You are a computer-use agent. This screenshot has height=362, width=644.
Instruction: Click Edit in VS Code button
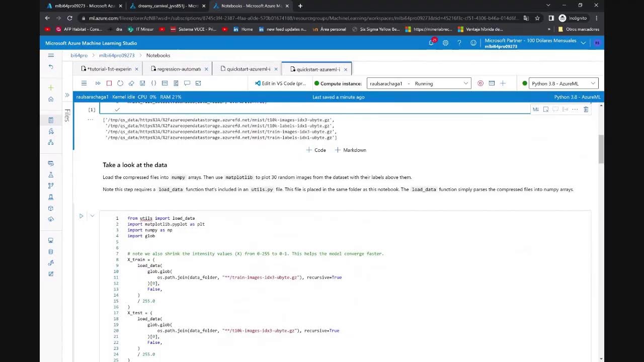tap(280, 83)
